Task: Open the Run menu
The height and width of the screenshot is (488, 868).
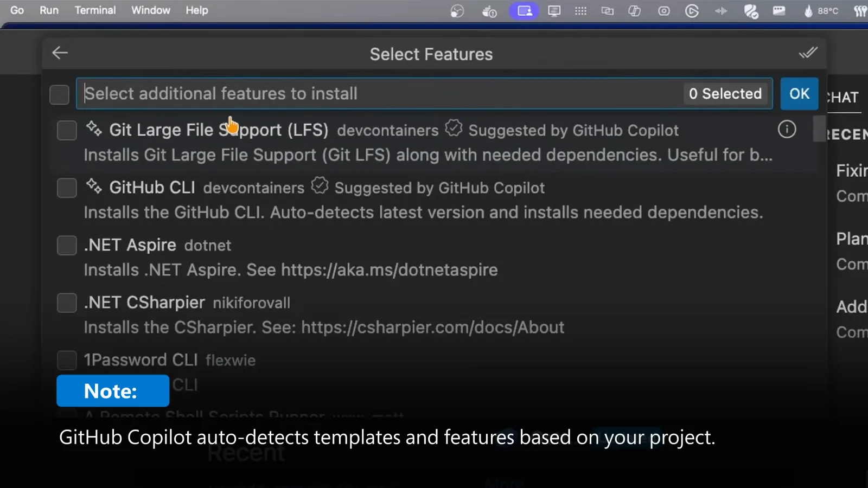Action: 49,10
